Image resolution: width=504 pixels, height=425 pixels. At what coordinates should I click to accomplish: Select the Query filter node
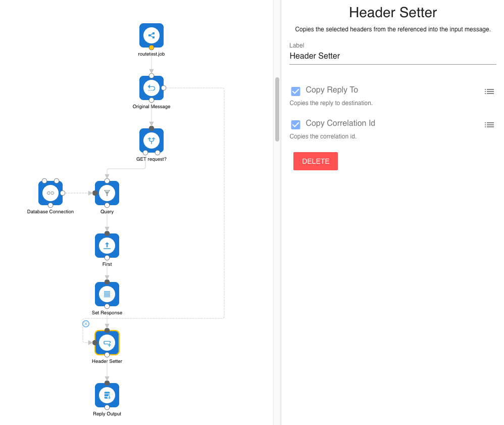tap(107, 193)
